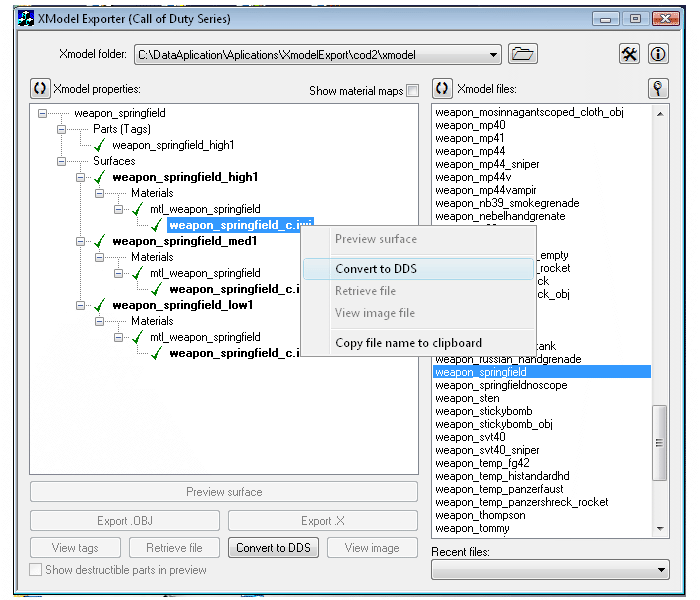The width and height of the screenshot is (700, 600).
Task: Collapse the weapon_springfield root node
Action: [x=42, y=113]
